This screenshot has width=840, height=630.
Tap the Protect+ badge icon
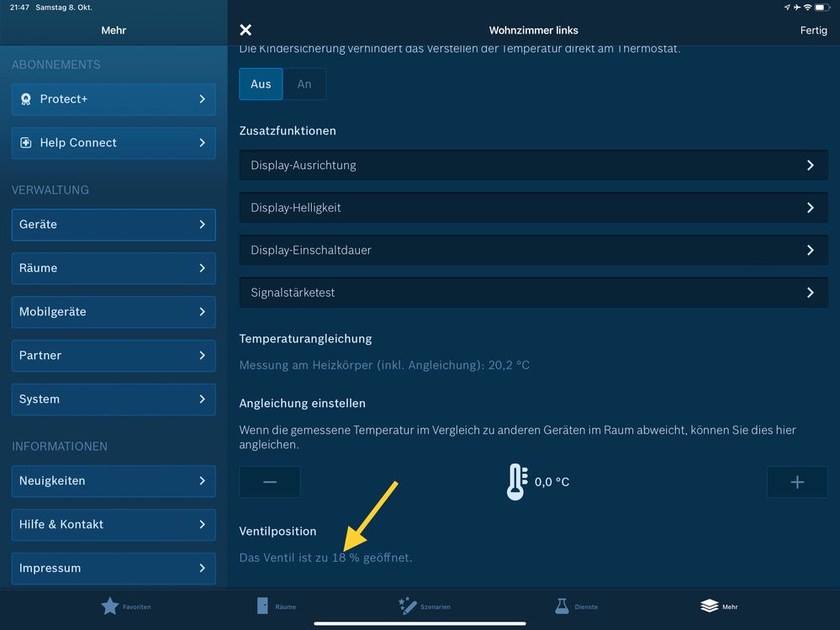[x=26, y=99]
